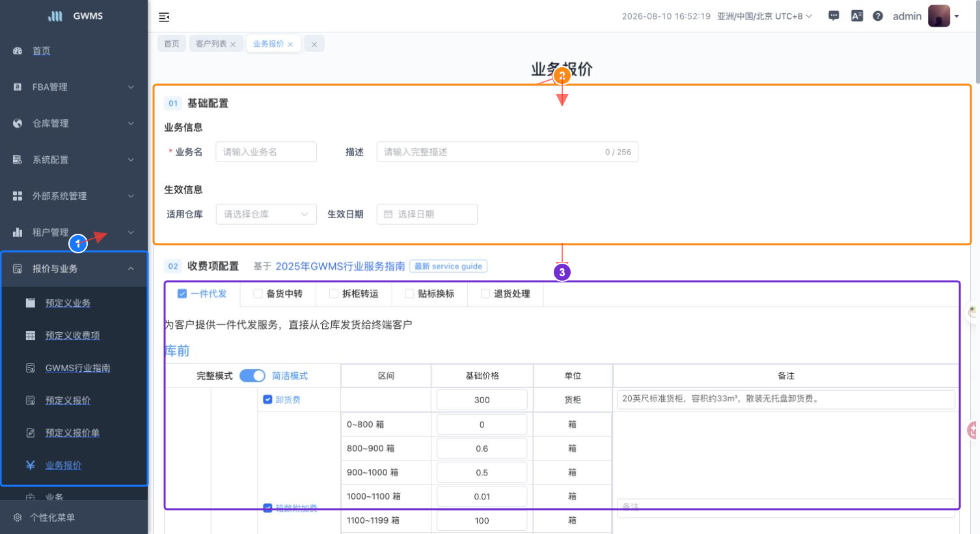The height and width of the screenshot is (534, 980).
Task: Collapse the 报价与业务 menu chevron
Action: coord(131,269)
